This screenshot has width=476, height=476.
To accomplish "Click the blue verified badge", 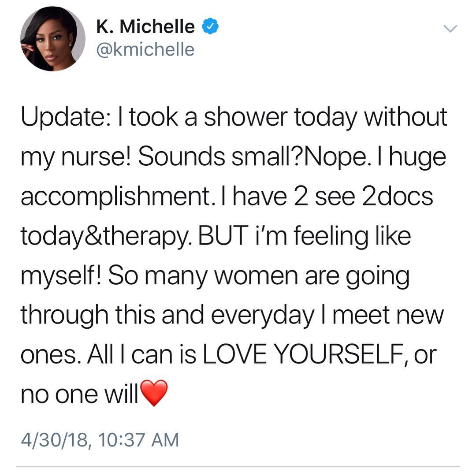I will click(x=209, y=26).
